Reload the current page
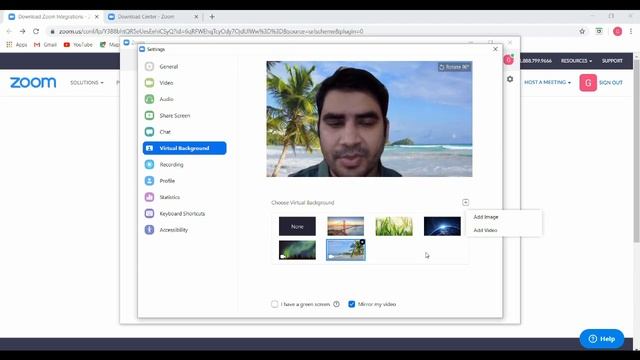 36,31
